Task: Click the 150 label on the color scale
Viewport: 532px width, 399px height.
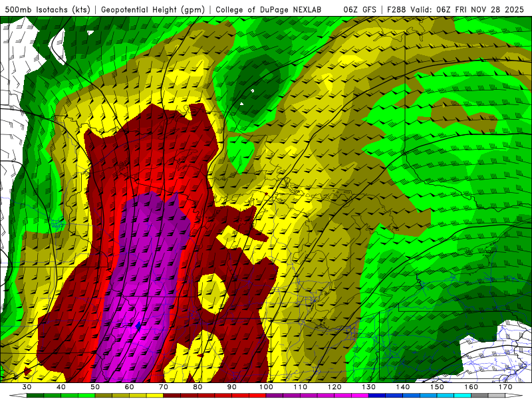Action: coord(437,387)
